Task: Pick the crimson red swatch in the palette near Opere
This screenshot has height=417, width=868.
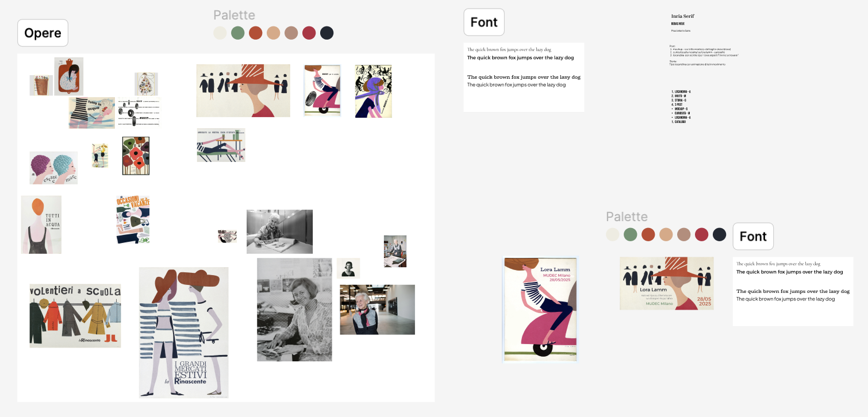Action: 309,33
